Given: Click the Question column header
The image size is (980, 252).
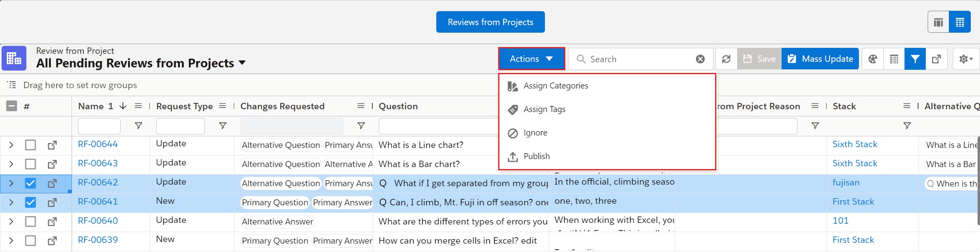Looking at the screenshot, I should [x=398, y=106].
